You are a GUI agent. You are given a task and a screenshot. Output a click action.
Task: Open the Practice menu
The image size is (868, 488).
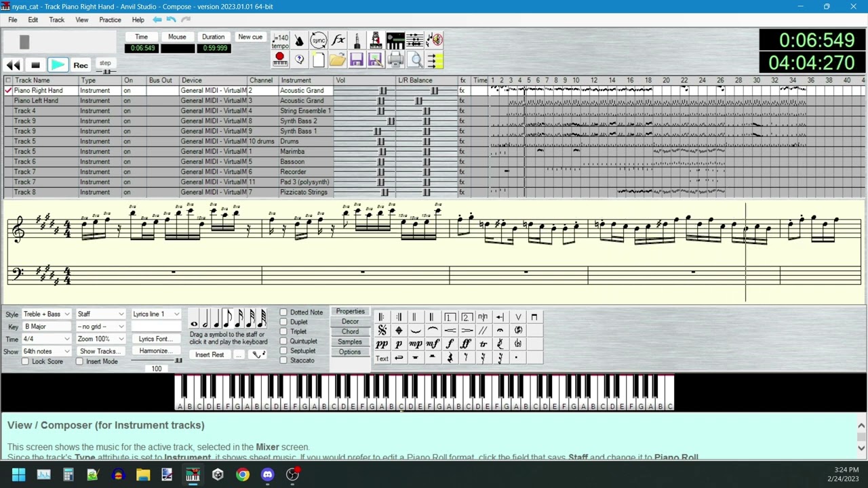tap(110, 20)
